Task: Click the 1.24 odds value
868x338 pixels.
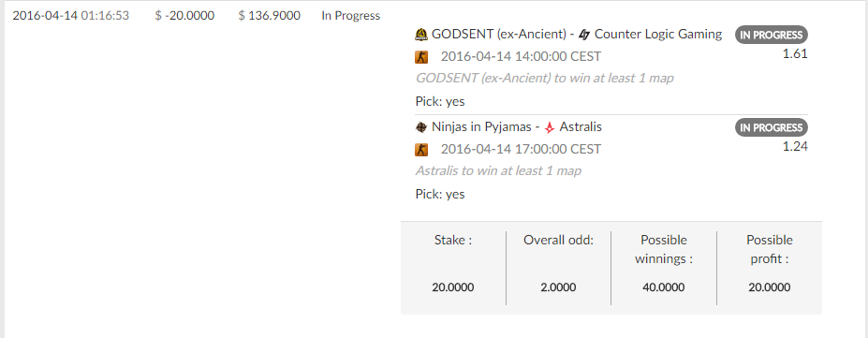Action: point(795,147)
